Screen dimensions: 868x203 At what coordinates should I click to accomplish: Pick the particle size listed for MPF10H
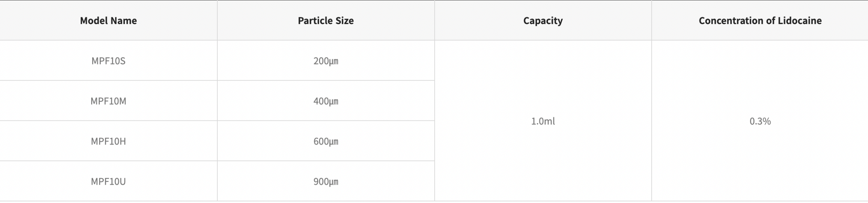[x=325, y=141]
